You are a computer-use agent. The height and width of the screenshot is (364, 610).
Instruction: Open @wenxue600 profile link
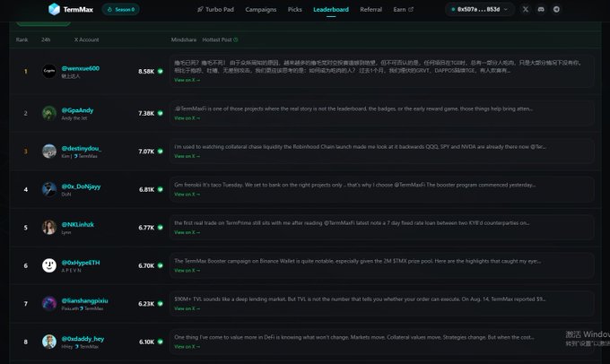tap(80, 68)
